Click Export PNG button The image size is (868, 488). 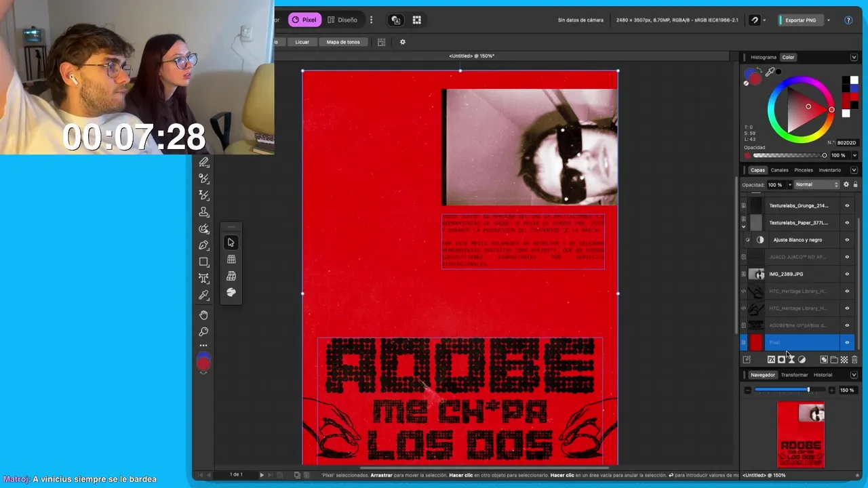click(x=800, y=20)
